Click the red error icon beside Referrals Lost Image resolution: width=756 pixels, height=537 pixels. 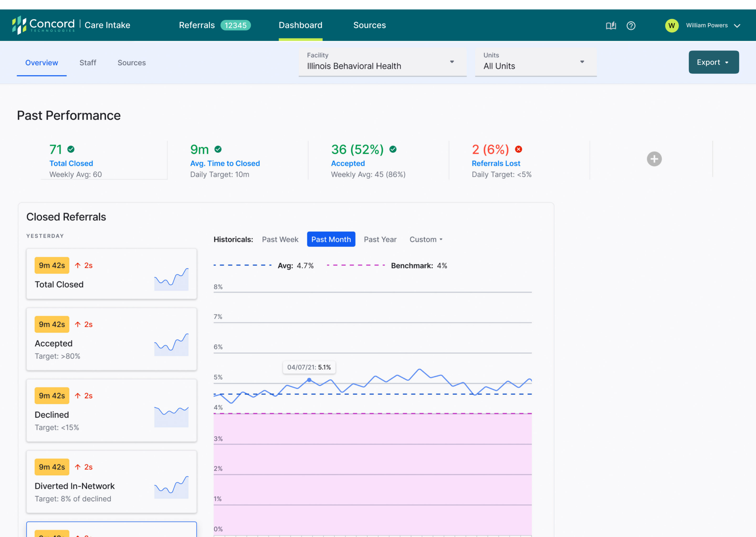click(x=519, y=149)
